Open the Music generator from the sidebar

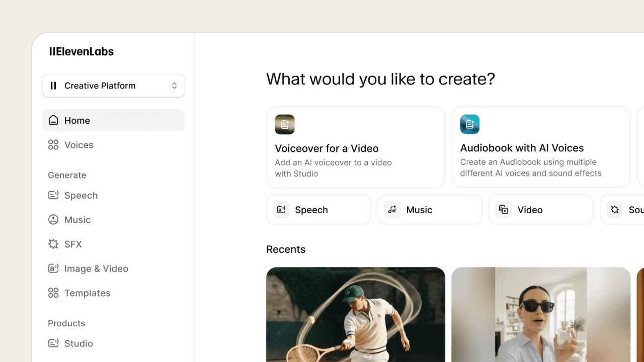point(77,220)
